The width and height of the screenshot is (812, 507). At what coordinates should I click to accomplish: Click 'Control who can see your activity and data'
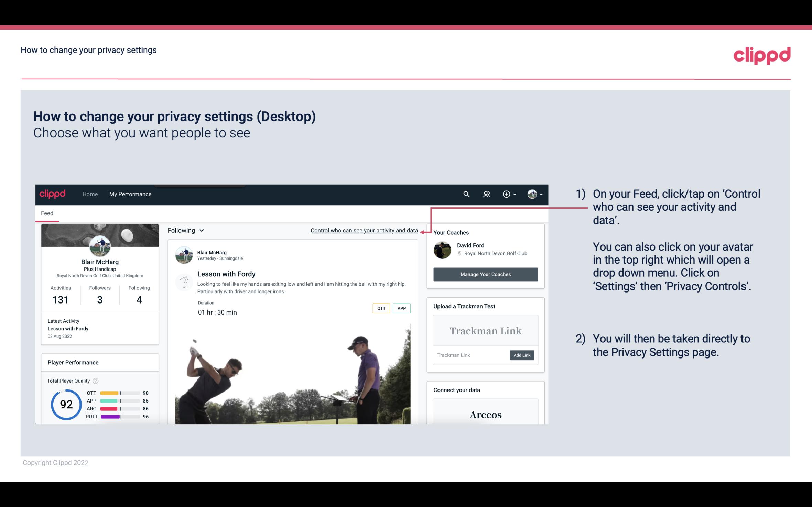click(364, 230)
